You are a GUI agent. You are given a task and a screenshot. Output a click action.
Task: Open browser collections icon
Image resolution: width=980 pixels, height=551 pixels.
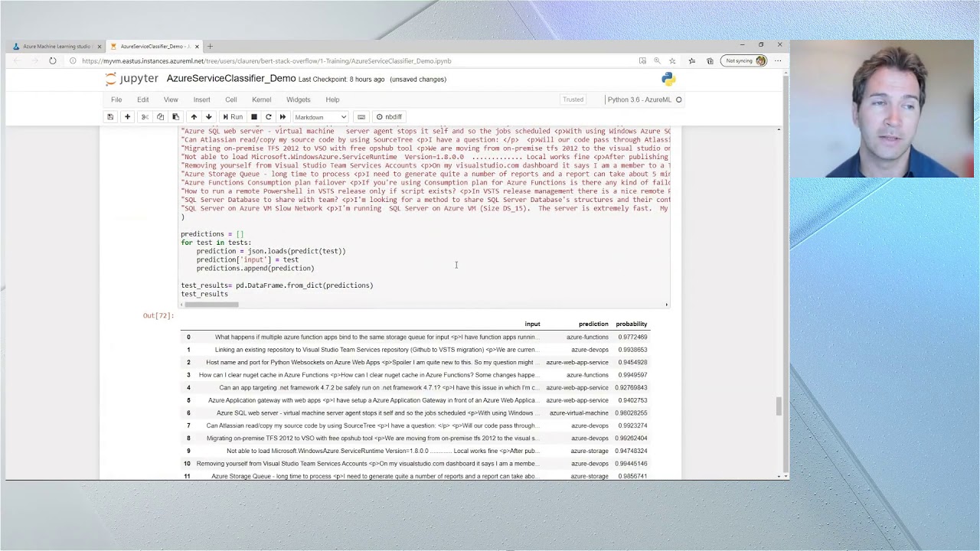710,61
